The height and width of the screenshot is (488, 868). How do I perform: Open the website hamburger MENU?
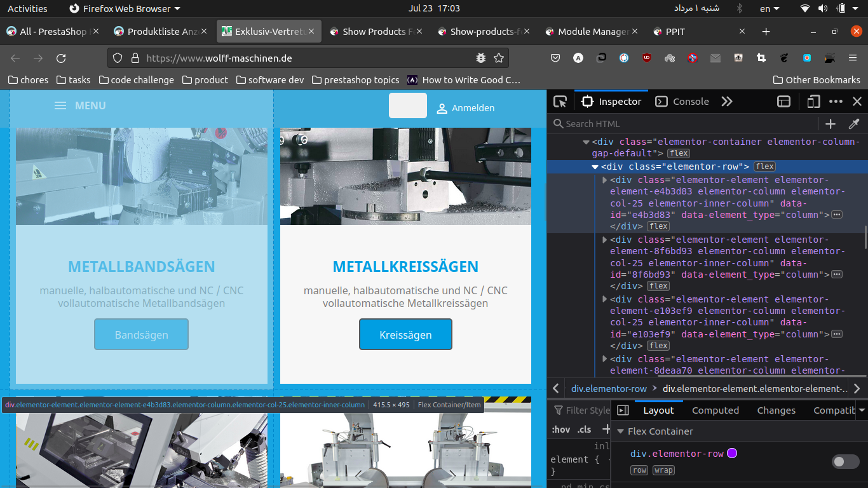click(80, 105)
